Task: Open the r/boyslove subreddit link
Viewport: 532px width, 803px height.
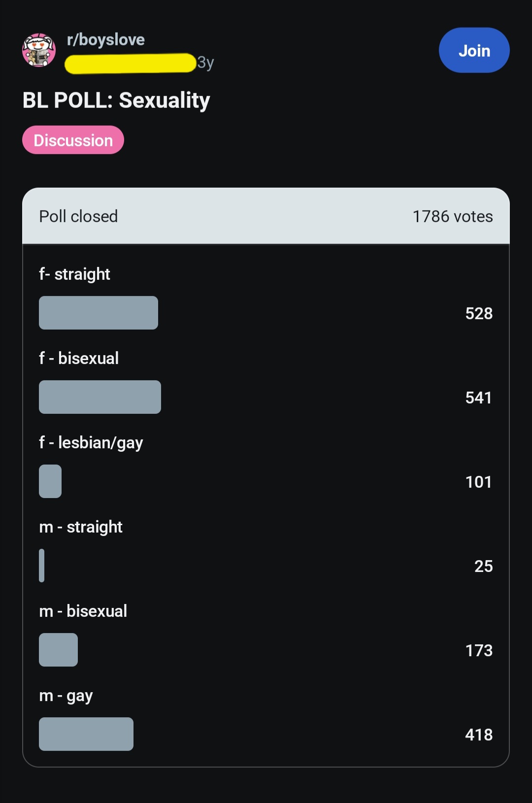Action: coord(106,39)
